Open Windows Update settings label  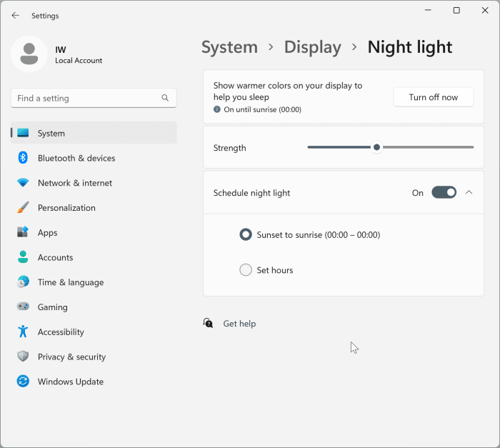point(71,382)
